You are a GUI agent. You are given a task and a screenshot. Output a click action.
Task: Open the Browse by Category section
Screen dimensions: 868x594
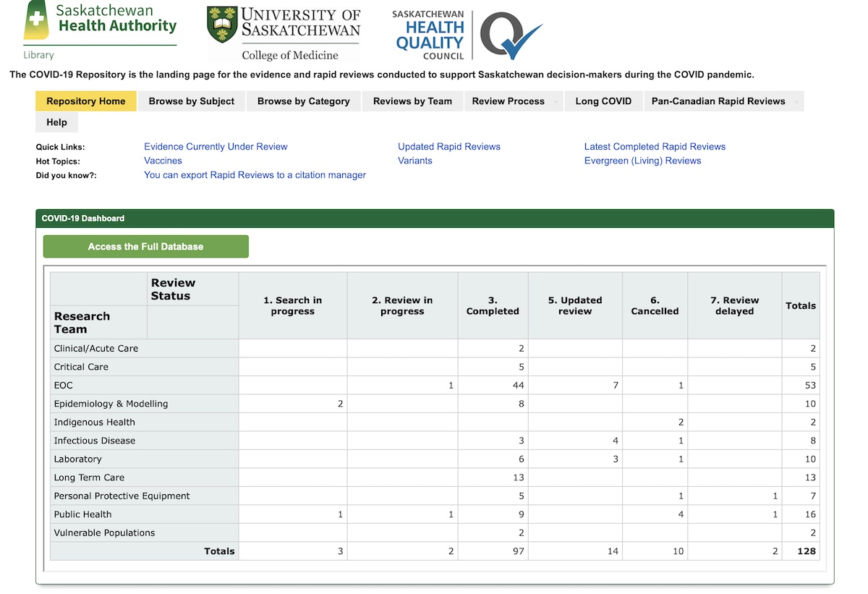(303, 101)
